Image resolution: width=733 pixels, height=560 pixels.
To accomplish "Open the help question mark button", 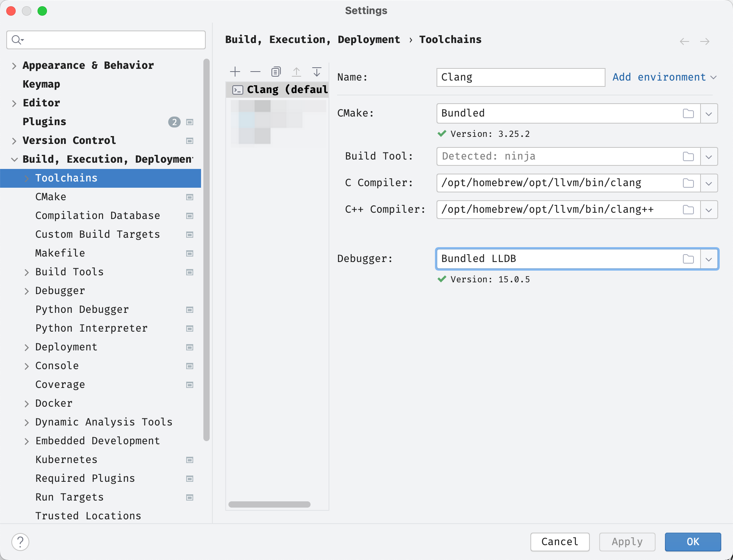I will pos(20,542).
